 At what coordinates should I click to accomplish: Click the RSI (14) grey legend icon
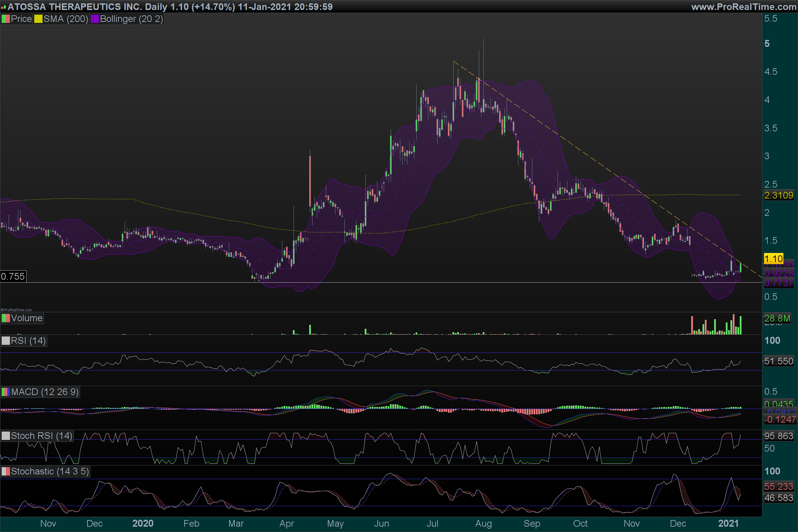[6, 340]
